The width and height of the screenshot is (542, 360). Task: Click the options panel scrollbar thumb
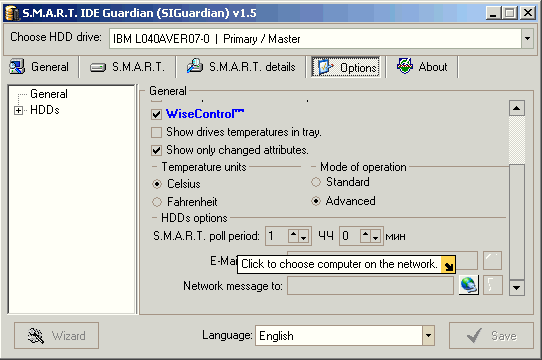(517, 222)
